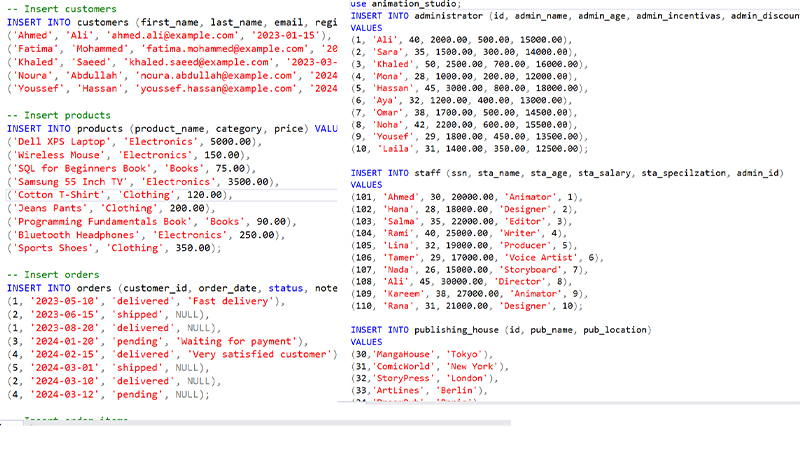Click the 'ArtLines' Berlin row
Image resolution: width=800 pixels, height=460 pixels.
419,391
